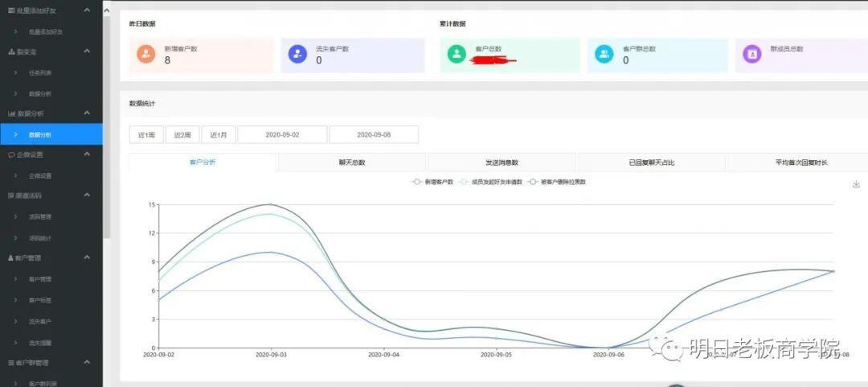Select the 近1周 range button

[x=147, y=134]
